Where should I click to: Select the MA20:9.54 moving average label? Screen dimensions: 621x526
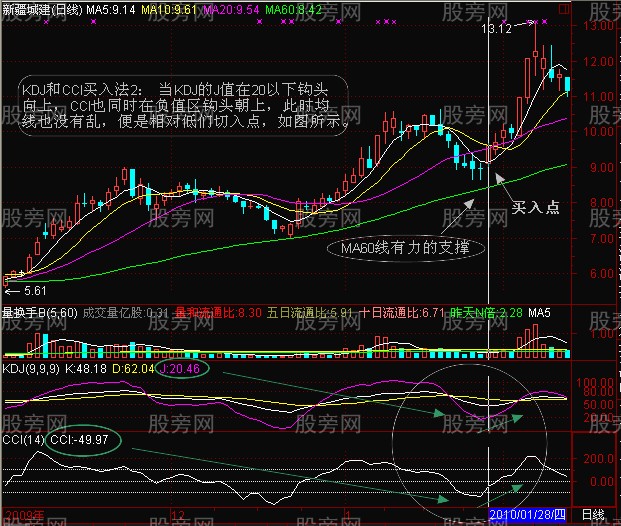pos(231,10)
